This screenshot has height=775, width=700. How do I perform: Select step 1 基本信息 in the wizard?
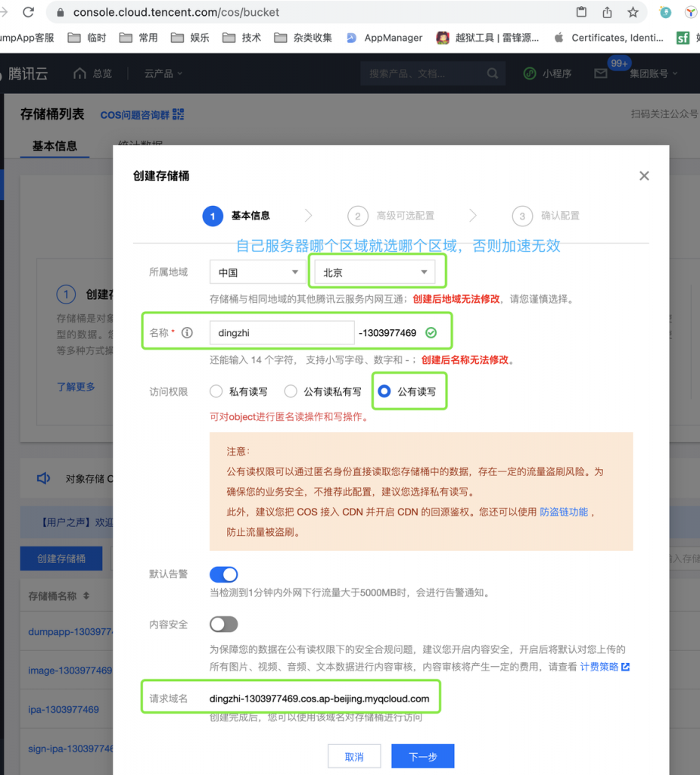[236, 216]
